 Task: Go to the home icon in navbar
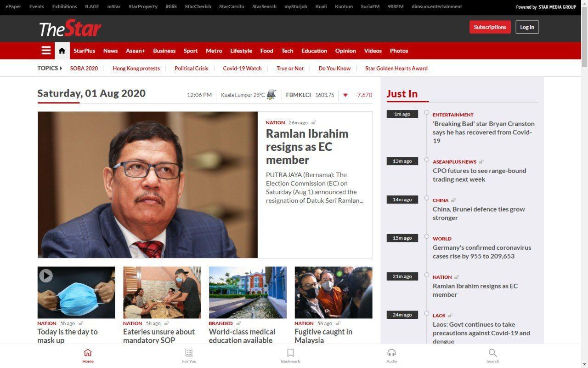click(62, 51)
